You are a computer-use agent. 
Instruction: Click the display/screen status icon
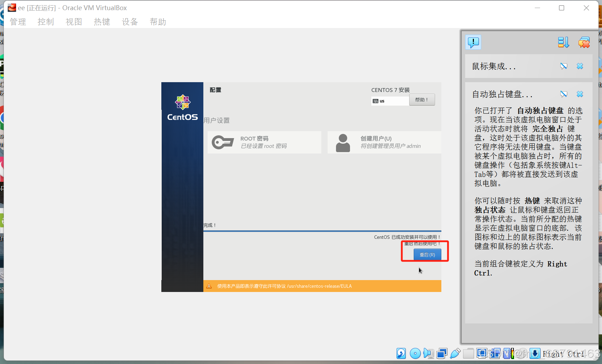point(482,354)
